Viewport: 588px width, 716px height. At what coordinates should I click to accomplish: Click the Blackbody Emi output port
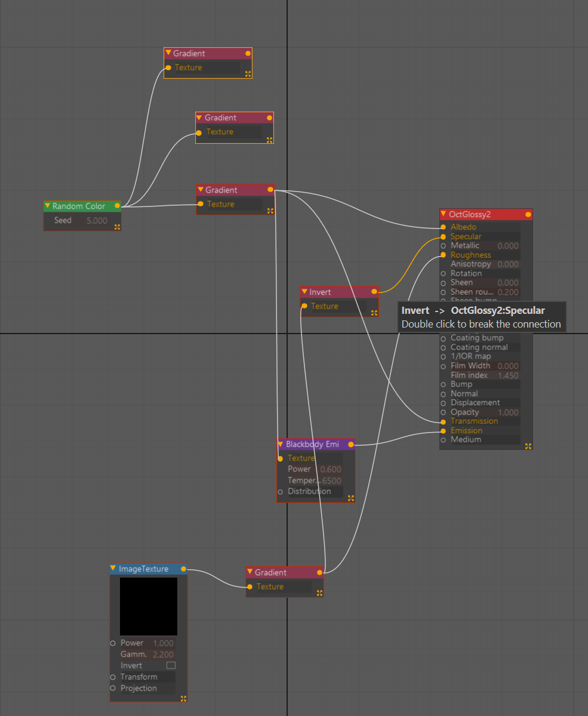[x=351, y=444]
